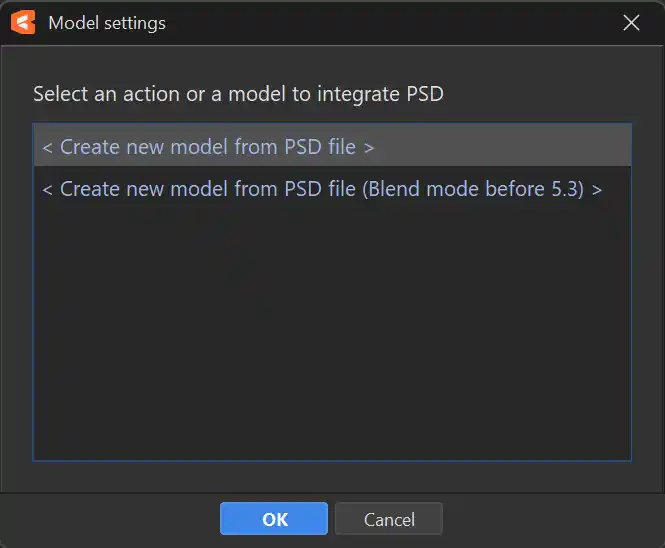Click the blank footer area left of OK
The image size is (665, 548).
pyautogui.click(x=110, y=519)
